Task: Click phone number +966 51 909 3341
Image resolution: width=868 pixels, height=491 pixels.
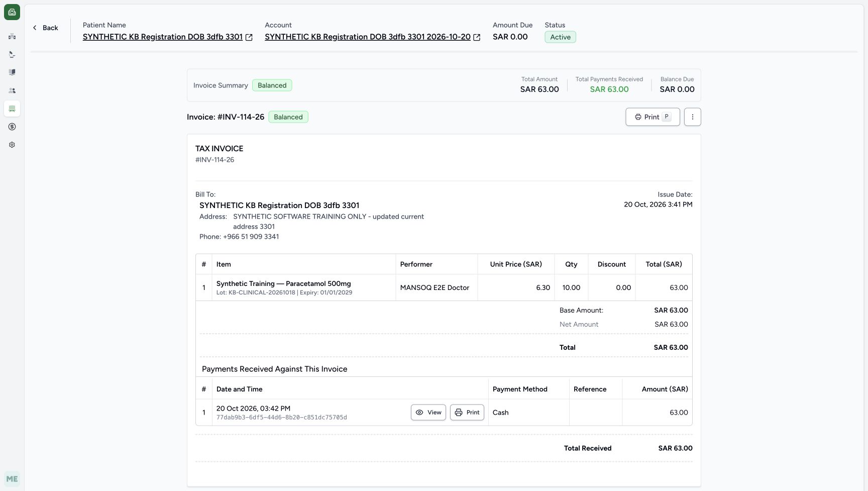Action: tap(251, 237)
